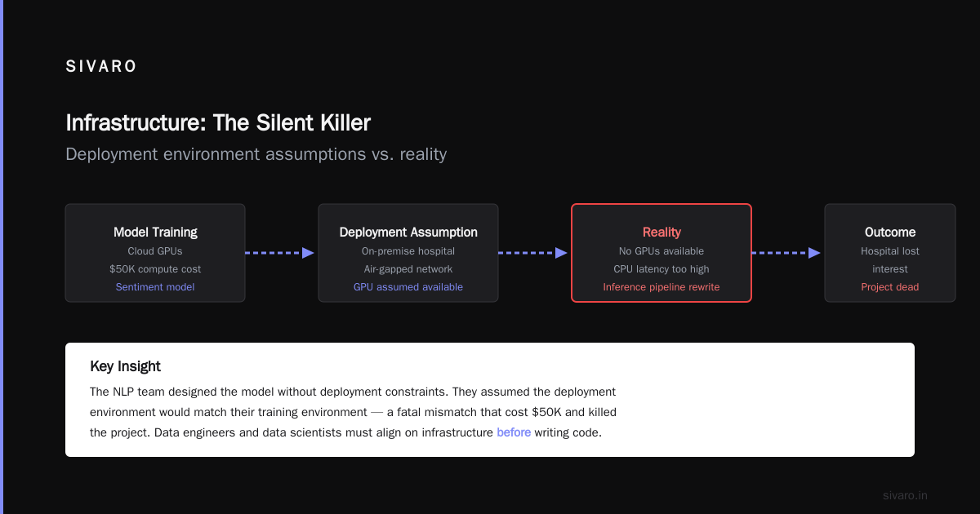
Task: Click the slide title 'Infrastructure: The Silent Killer'
Action: (218, 122)
